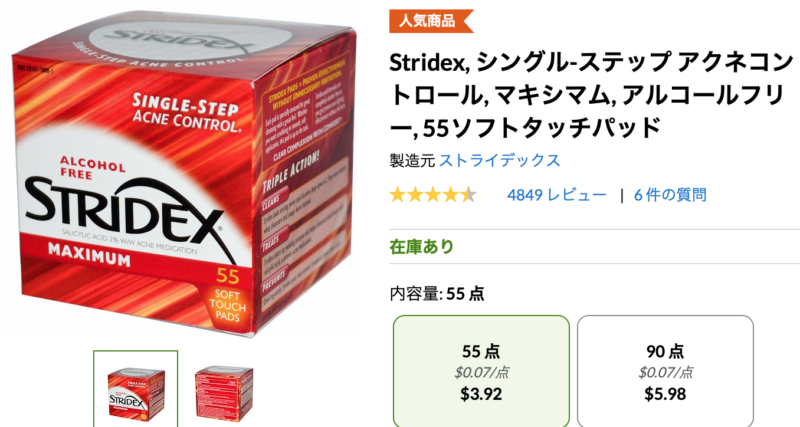Open the 6 件の質問 link
The height and width of the screenshot is (427, 800).
click(670, 195)
